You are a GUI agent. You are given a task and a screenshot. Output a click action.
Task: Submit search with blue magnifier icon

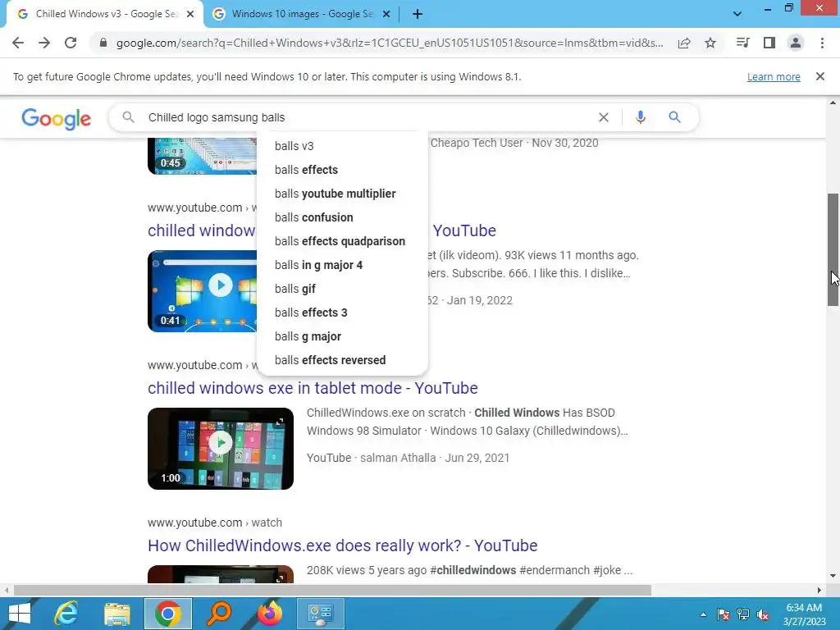[674, 117]
